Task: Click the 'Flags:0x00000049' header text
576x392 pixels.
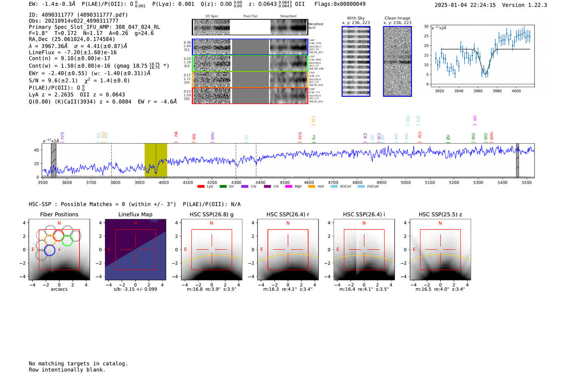Action: click(340, 4)
